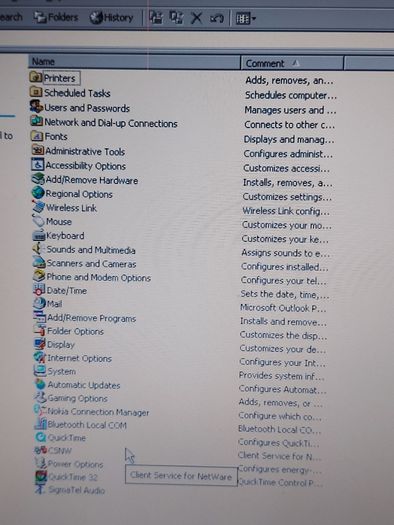The height and width of the screenshot is (525, 394).
Task: Select the QuickTime 32 icon
Action: pos(42,476)
